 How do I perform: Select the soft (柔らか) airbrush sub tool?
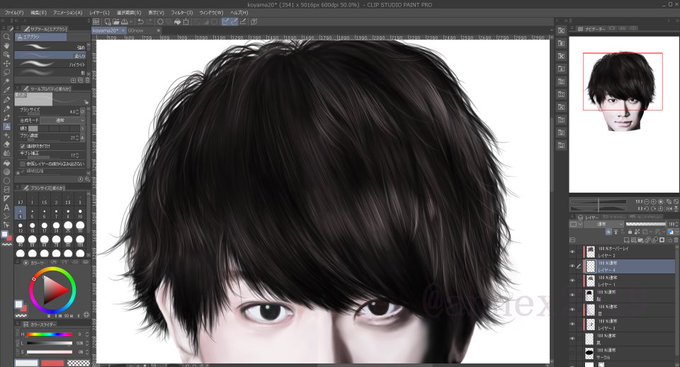[51, 56]
